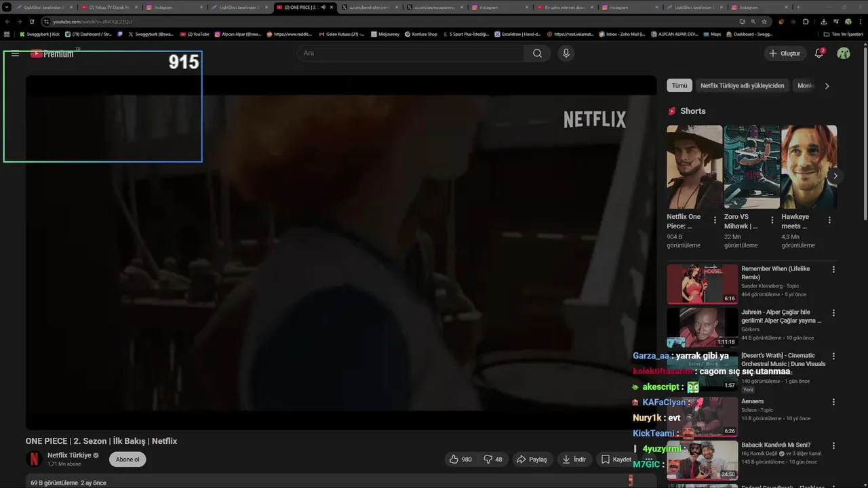The width and height of the screenshot is (868, 488).
Task: Open the Netflix Türkiye channel avatar
Action: coord(34,459)
